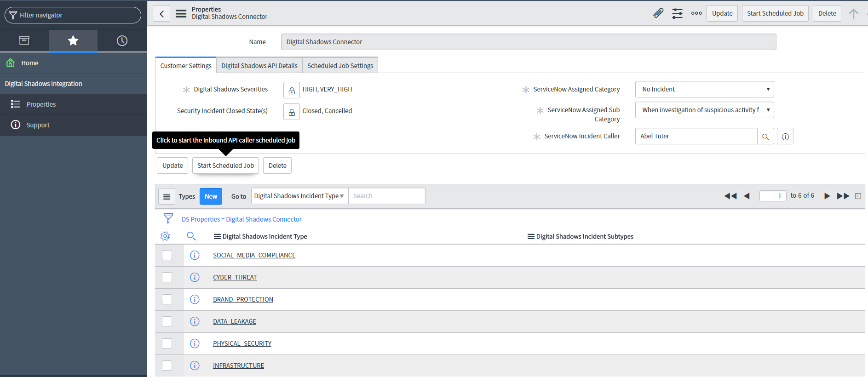Click the Home house icon

(x=11, y=63)
